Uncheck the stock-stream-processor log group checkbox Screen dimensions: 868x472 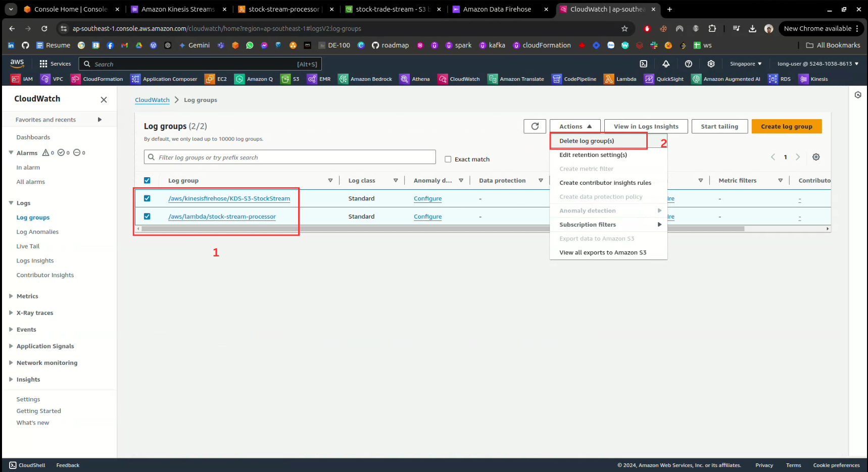coord(147,217)
